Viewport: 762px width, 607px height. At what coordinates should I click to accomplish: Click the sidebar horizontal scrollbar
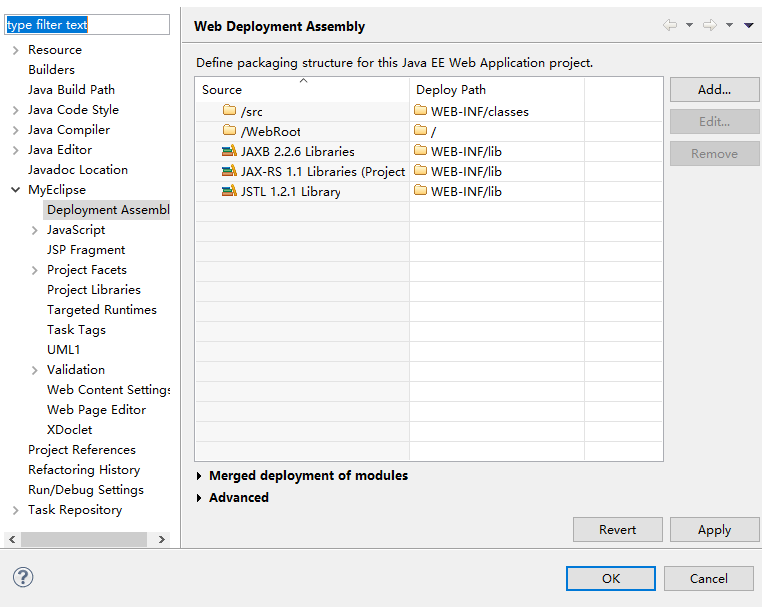[x=84, y=539]
